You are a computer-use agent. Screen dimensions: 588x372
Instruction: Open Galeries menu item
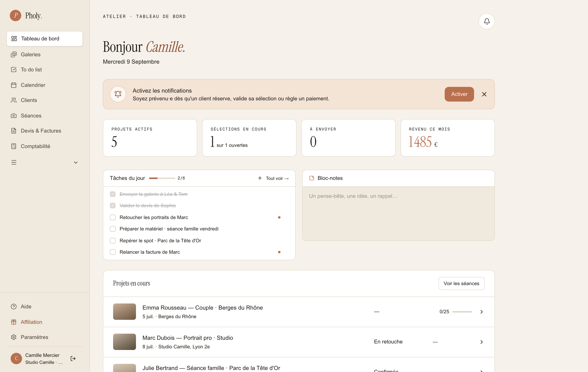pyautogui.click(x=45, y=54)
